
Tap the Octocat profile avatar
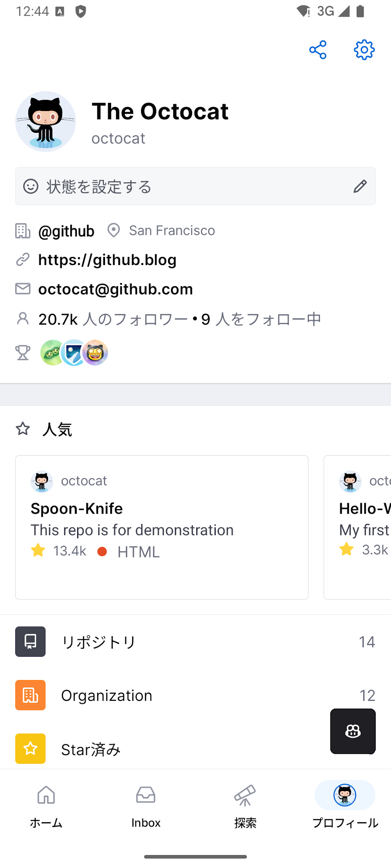45,121
